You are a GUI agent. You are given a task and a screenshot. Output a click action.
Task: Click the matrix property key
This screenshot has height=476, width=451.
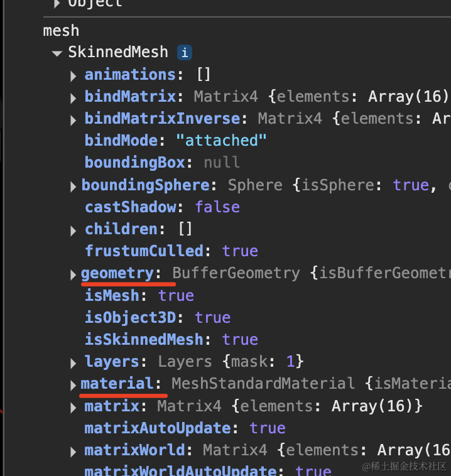(112, 406)
